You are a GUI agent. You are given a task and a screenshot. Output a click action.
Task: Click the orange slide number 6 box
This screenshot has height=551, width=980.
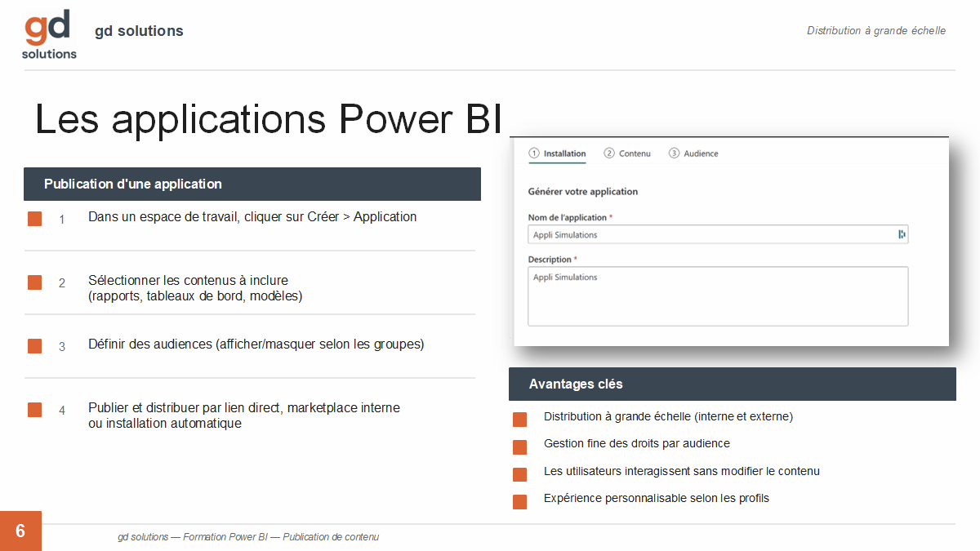coord(20,531)
